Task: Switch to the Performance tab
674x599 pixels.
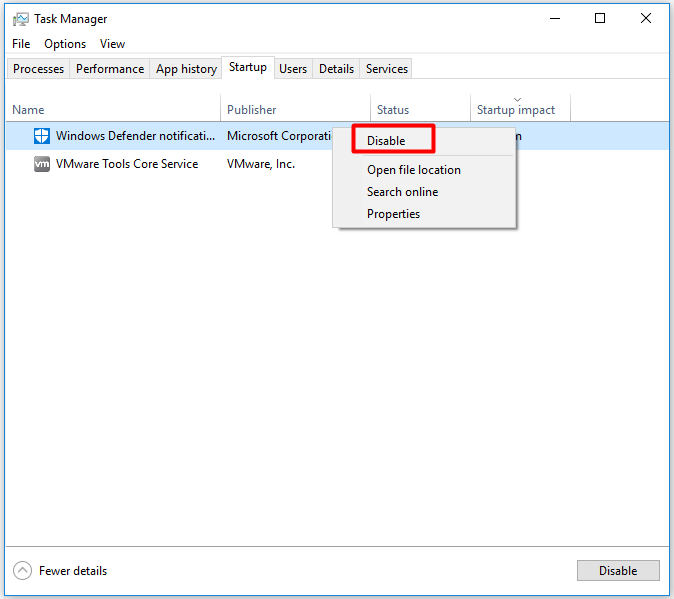Action: (110, 69)
